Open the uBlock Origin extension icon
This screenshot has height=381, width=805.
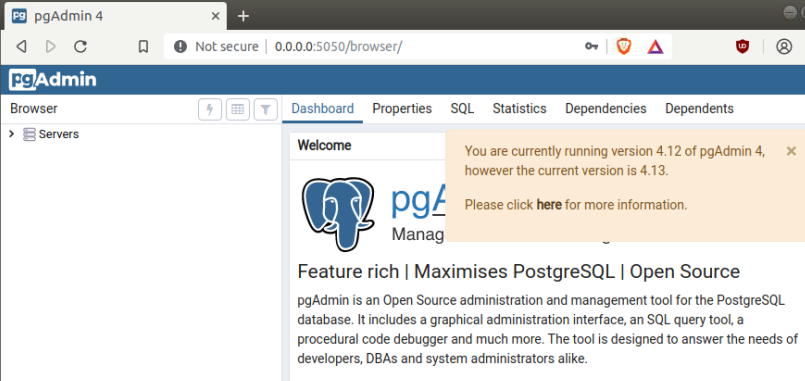(x=742, y=47)
